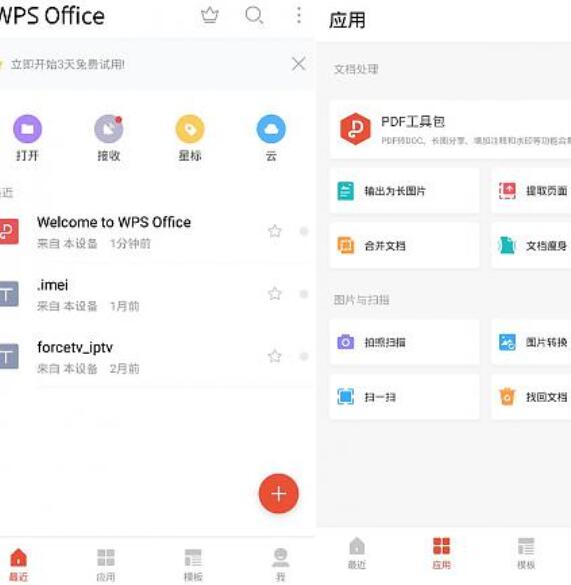The image size is (571, 585).
Task: Star the Welcome to WPS Office file
Action: 275,231
